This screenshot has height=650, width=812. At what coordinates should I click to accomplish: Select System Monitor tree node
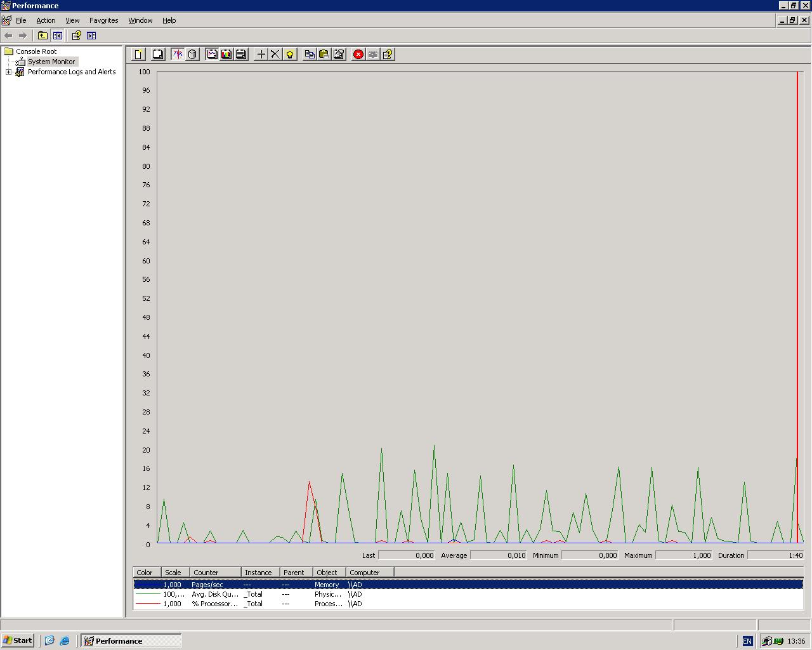pyautogui.click(x=51, y=62)
